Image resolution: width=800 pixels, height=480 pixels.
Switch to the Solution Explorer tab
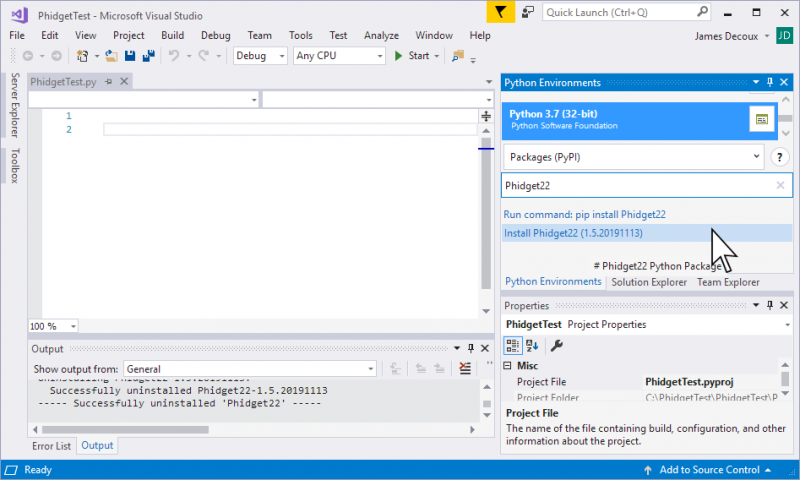[649, 282]
